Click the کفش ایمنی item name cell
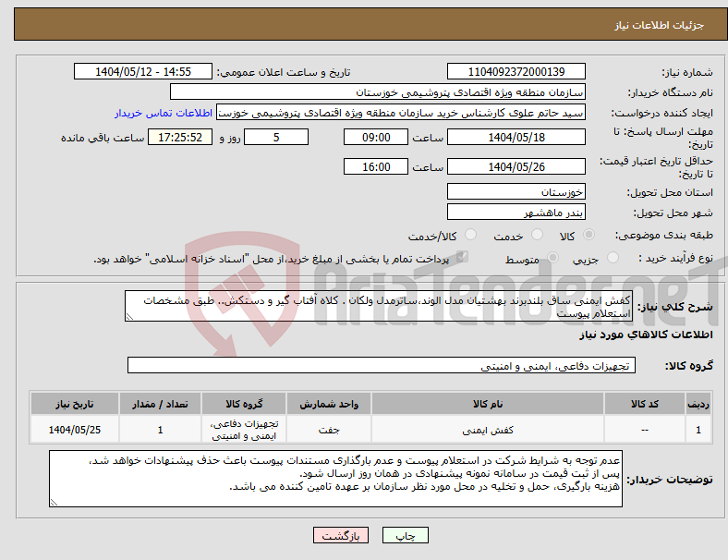728x560 pixels. pos(488,430)
